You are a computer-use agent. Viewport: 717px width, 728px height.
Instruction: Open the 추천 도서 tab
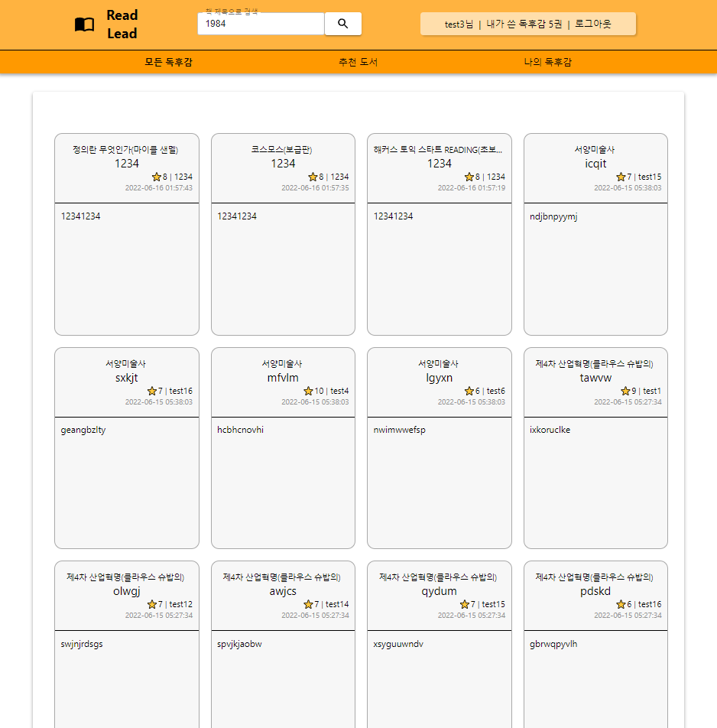click(358, 61)
